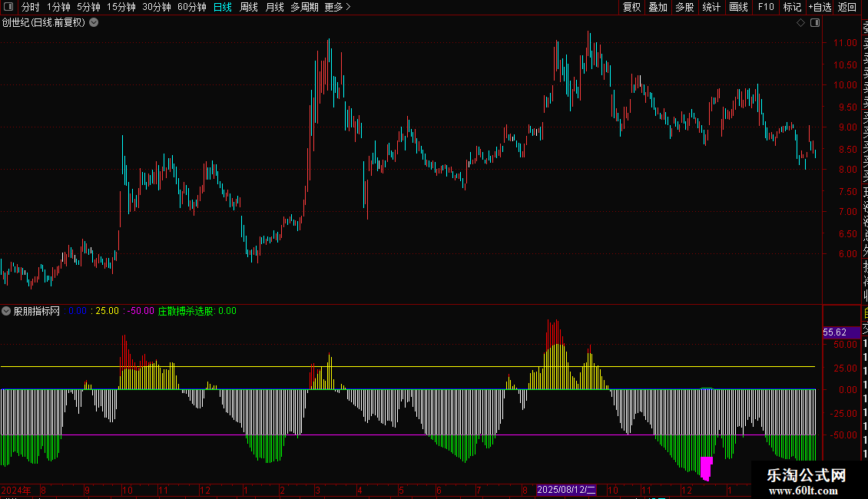The width and height of the screenshot is (868, 499).
Task: Switch to 分时 intraday view
Action: [31, 7]
